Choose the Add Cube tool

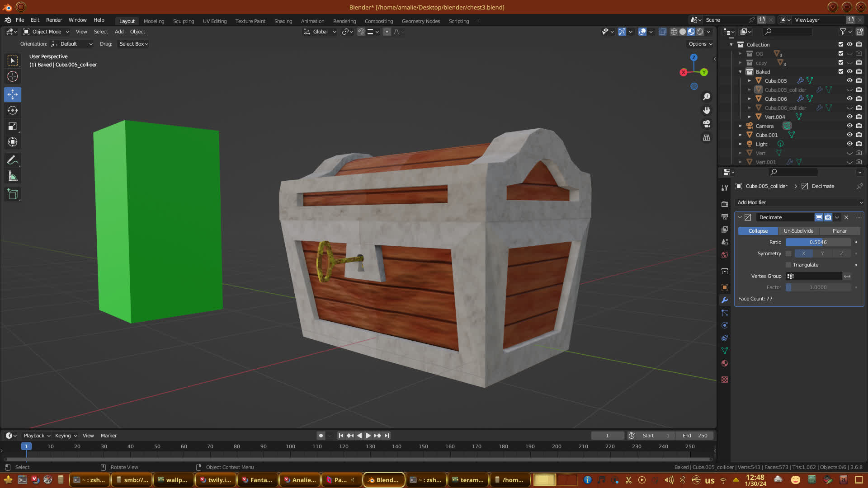(13, 194)
